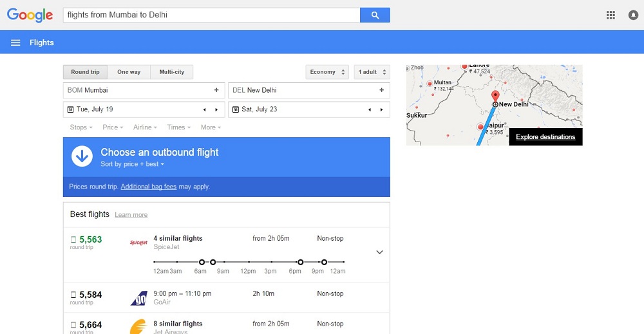Viewport: 644px width, 334px height.
Task: Open the Price filter
Action: [113, 127]
